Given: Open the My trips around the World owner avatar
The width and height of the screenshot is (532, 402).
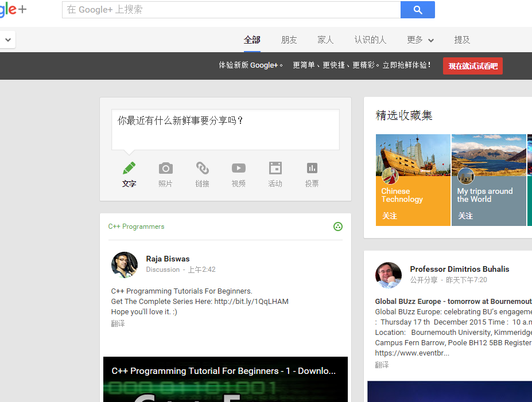Looking at the screenshot, I should [x=466, y=175].
